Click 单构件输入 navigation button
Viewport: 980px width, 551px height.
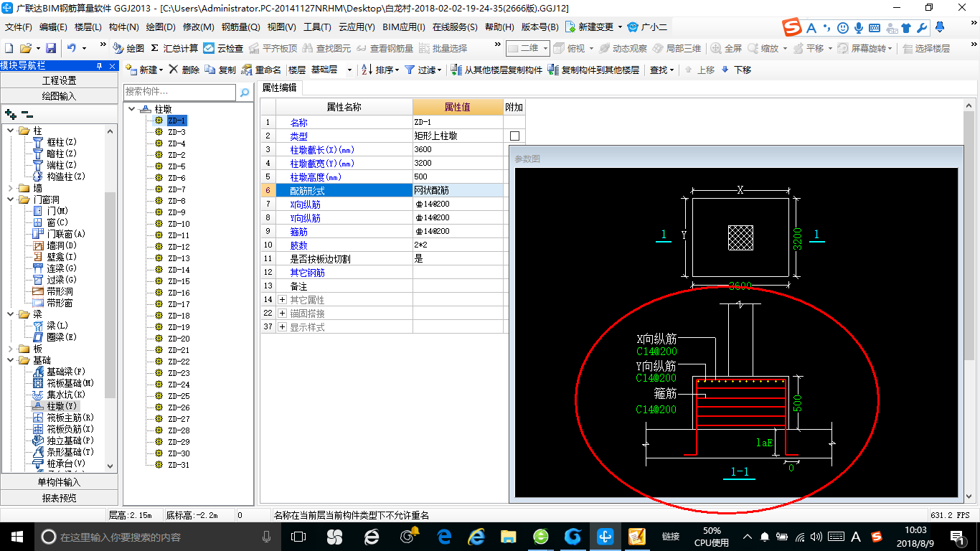click(x=60, y=482)
